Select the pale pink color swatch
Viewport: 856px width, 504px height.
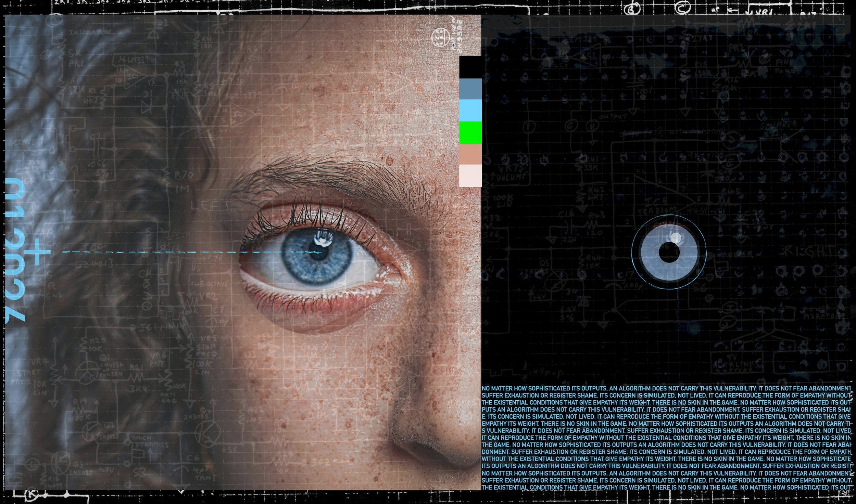pos(470,176)
